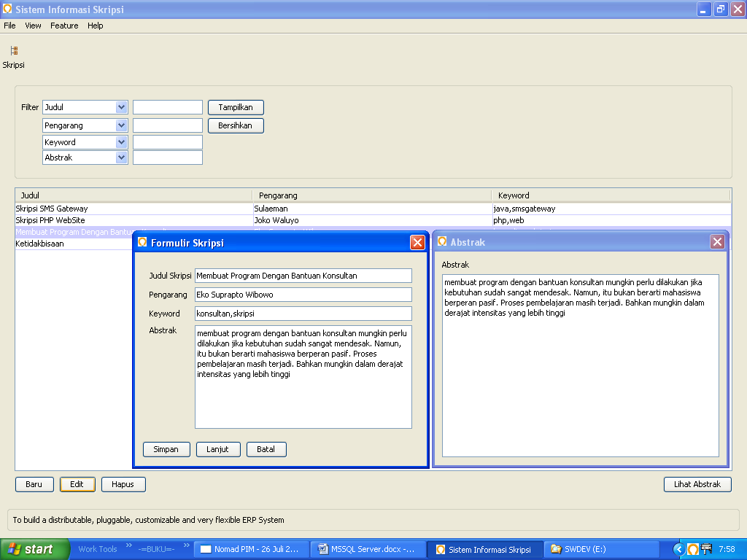Close the Formulir Skripsi dialog
This screenshot has height=560, width=747.
coord(417,242)
